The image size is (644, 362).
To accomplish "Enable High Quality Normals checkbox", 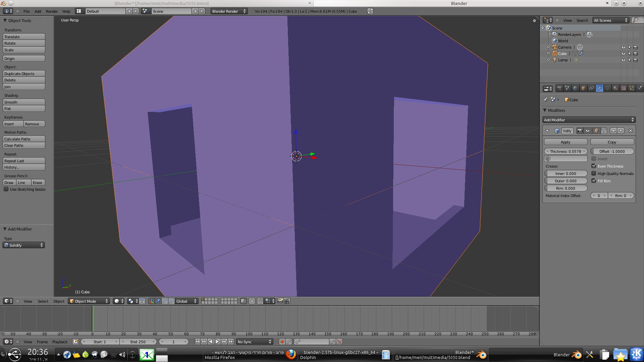I will tap(594, 174).
